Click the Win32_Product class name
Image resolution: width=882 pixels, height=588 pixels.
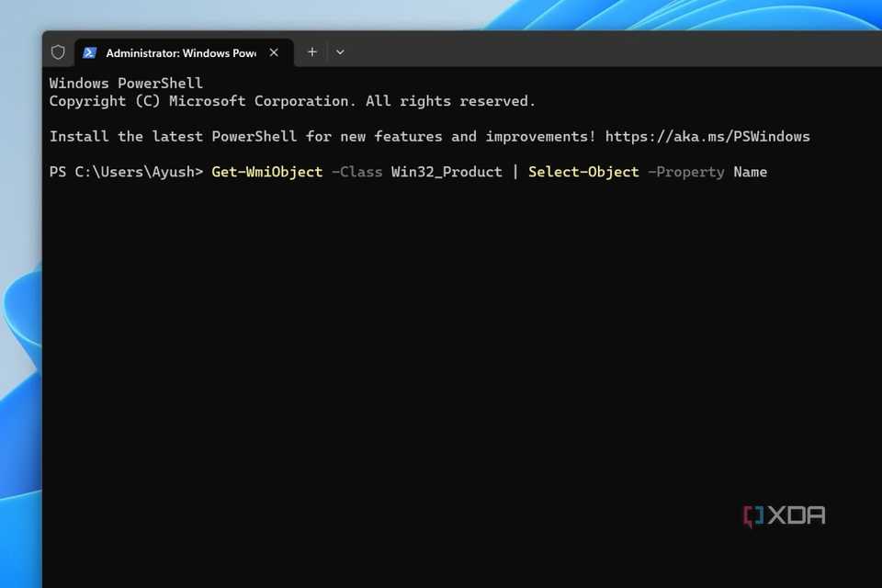coord(447,172)
